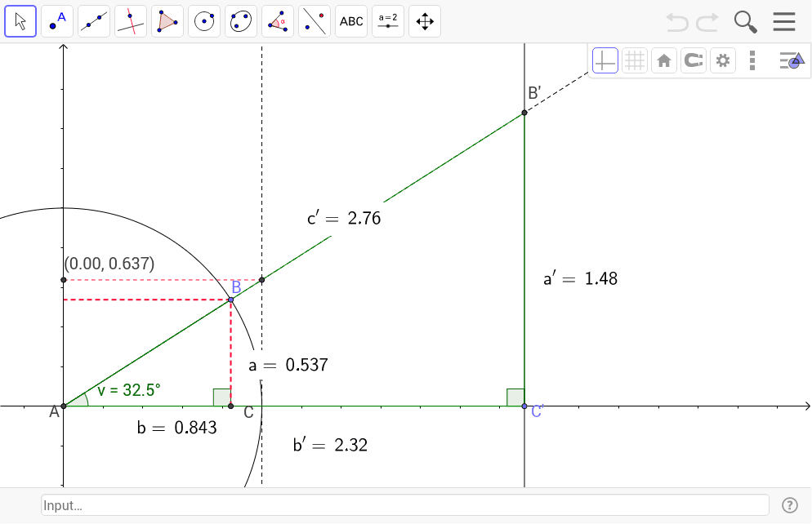The height and width of the screenshot is (524, 812).
Task: Select the Move Graphics View tool
Action: 425,21
